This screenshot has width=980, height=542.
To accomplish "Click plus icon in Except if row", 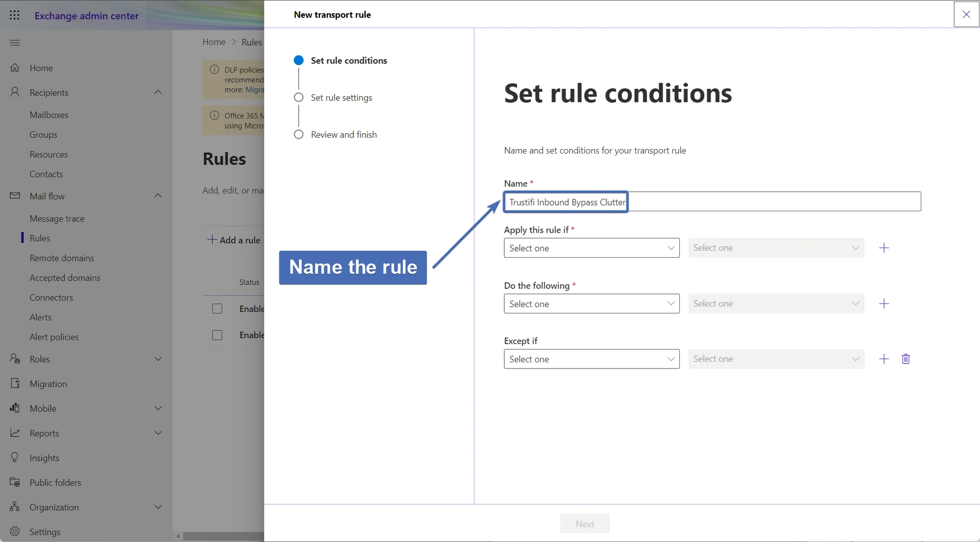I will (884, 359).
